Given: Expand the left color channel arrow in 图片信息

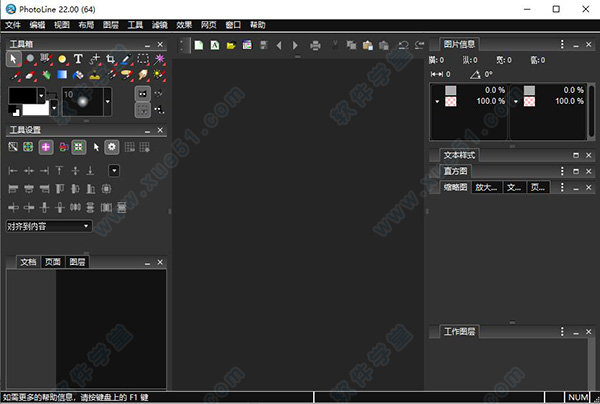Looking at the screenshot, I should coord(437,102).
